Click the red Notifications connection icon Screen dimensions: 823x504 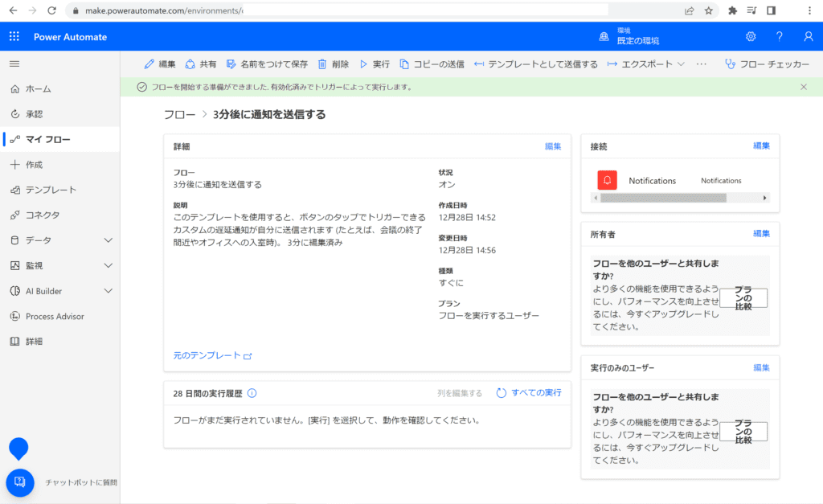coord(607,181)
